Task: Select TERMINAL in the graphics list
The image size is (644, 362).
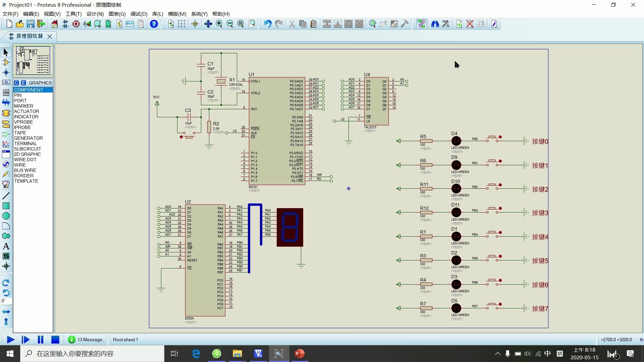Action: 33,143
